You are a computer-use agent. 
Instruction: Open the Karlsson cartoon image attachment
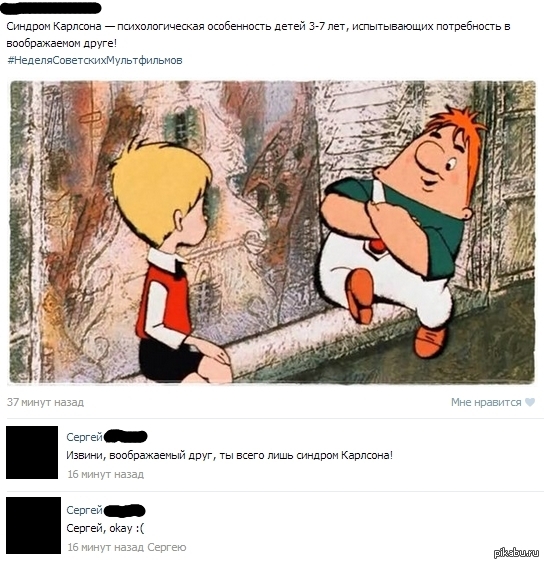[272, 232]
